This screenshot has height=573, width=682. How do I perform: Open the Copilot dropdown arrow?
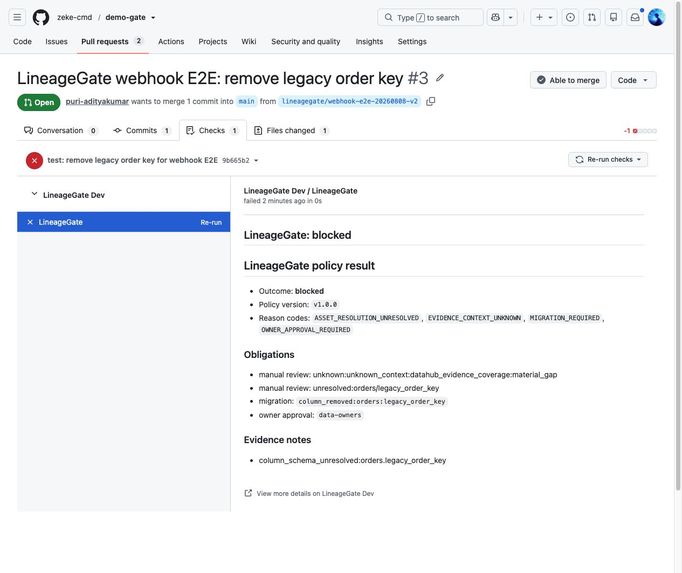click(511, 17)
